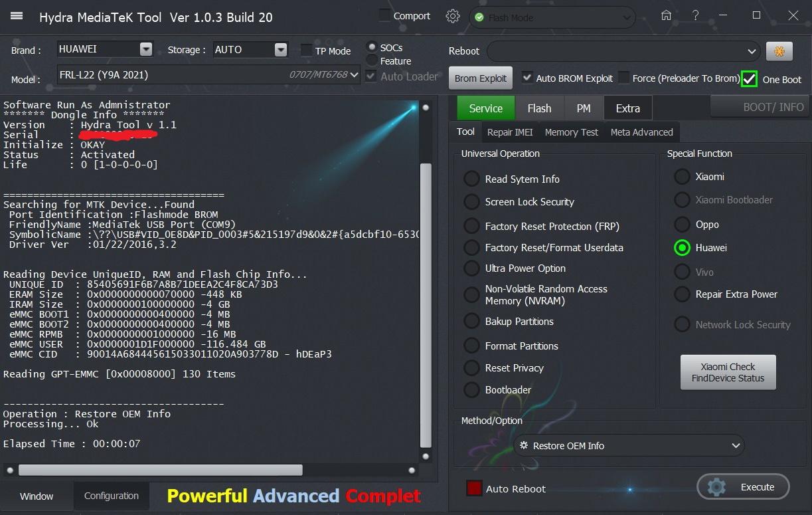The height and width of the screenshot is (515, 812).
Task: Switch to the Flash tab
Action: [x=539, y=108]
